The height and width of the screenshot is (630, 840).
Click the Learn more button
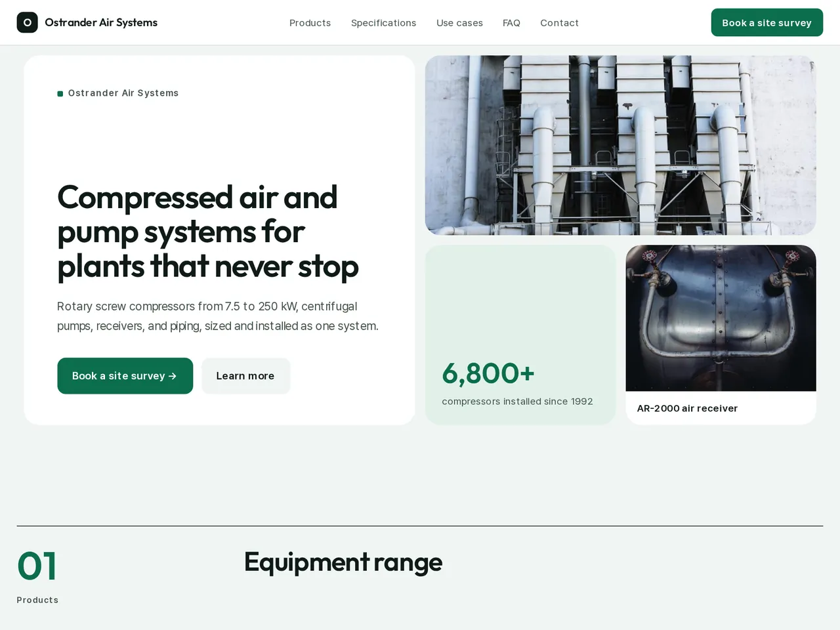click(245, 375)
